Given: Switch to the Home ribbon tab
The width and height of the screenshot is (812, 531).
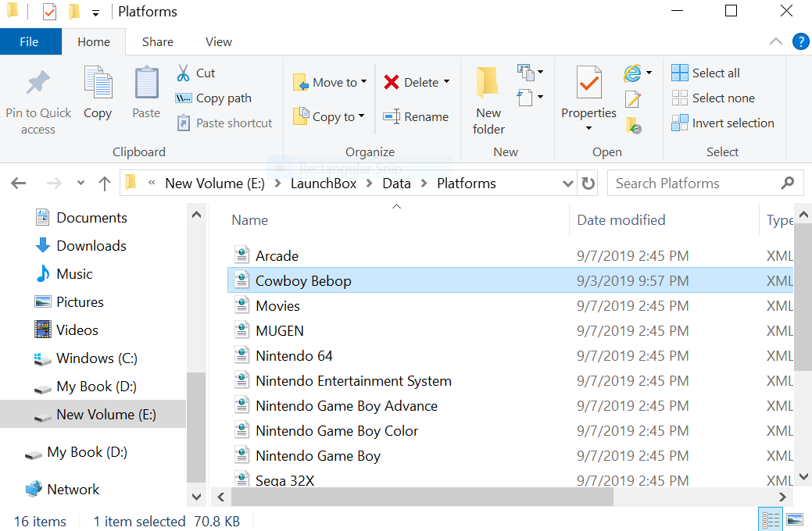Looking at the screenshot, I should [x=94, y=41].
